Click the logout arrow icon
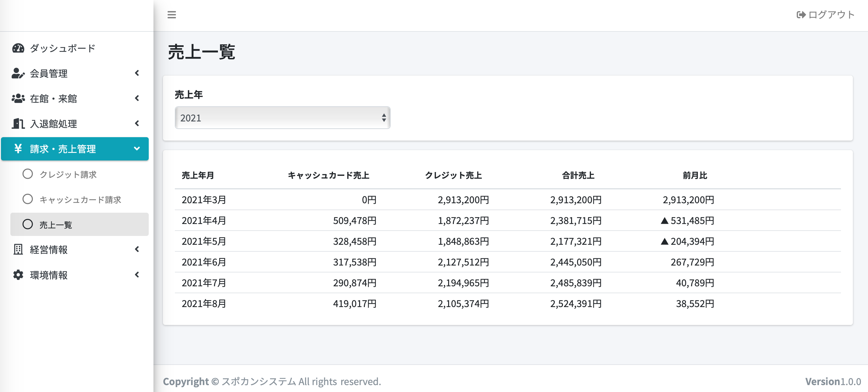Viewport: 868px width, 392px height. (801, 15)
